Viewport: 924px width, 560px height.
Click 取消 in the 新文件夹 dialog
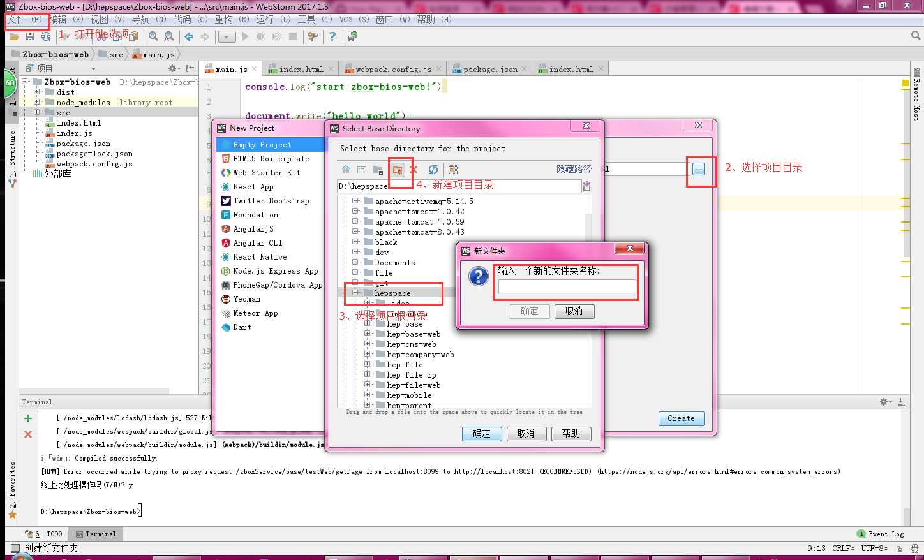coord(574,311)
